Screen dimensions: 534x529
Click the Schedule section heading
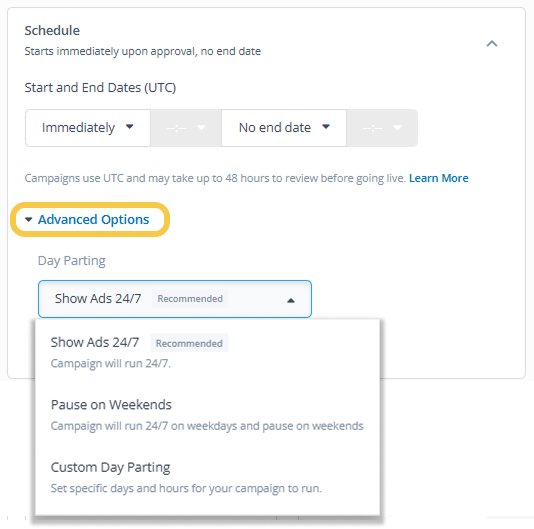(x=52, y=31)
